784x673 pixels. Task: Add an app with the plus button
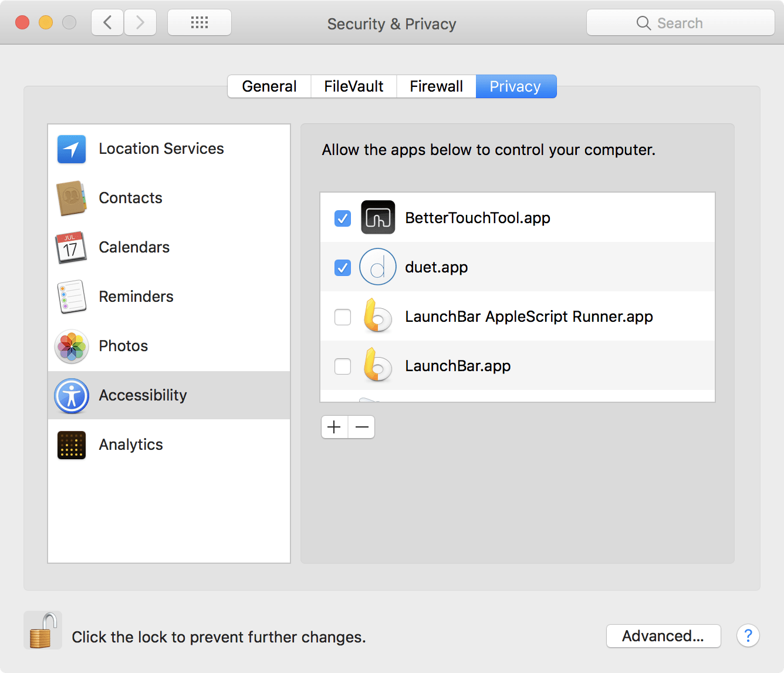[334, 427]
